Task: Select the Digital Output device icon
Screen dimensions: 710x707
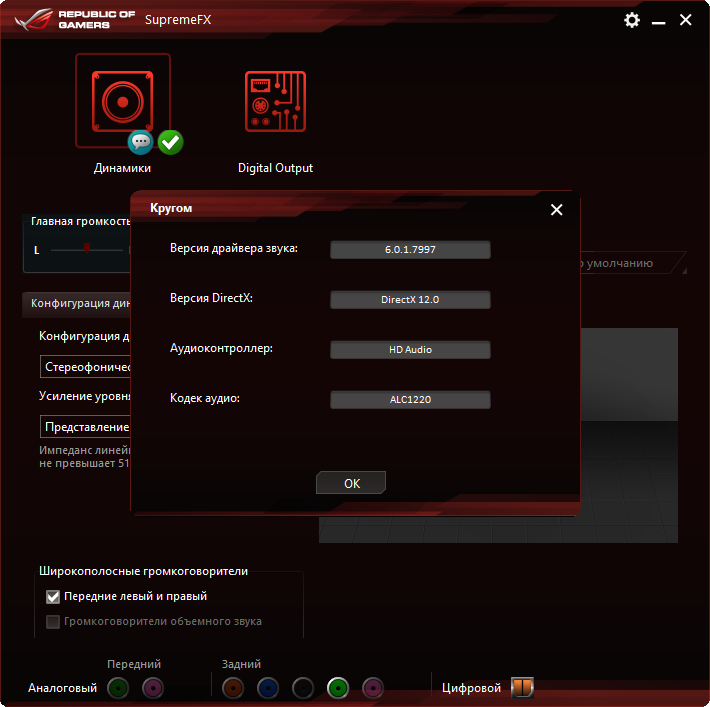Action: click(x=275, y=101)
